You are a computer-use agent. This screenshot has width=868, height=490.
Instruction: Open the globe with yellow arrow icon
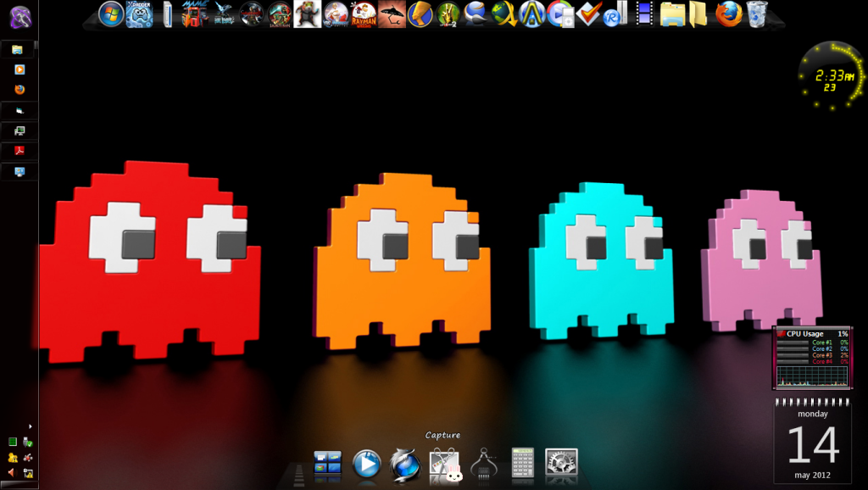(x=504, y=14)
